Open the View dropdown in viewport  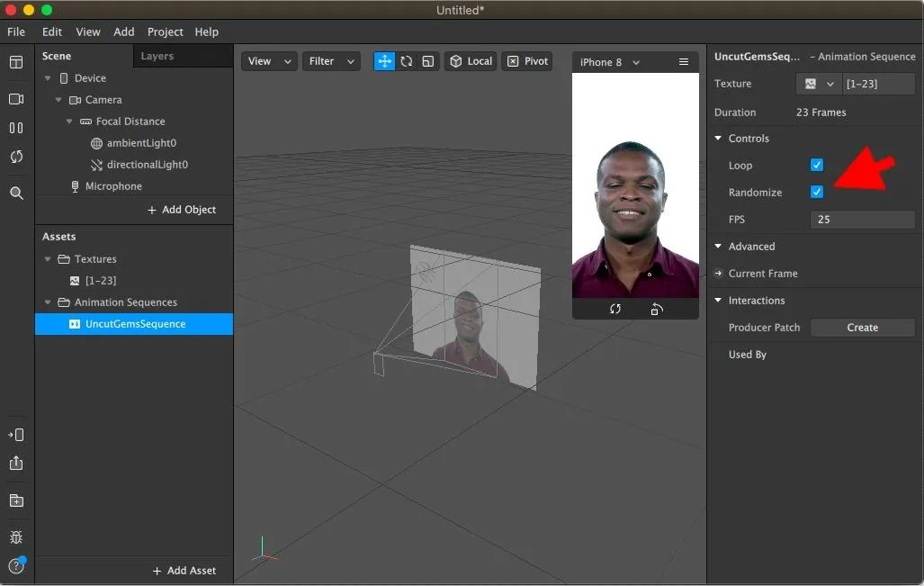coord(269,61)
